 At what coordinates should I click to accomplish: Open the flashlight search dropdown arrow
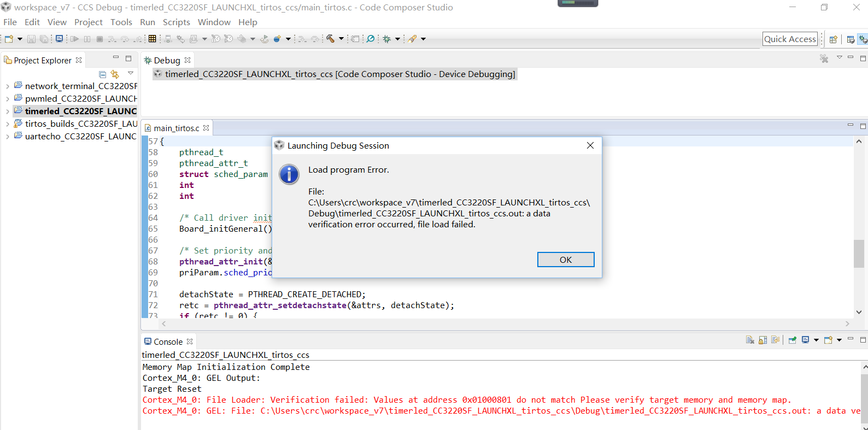[423, 39]
